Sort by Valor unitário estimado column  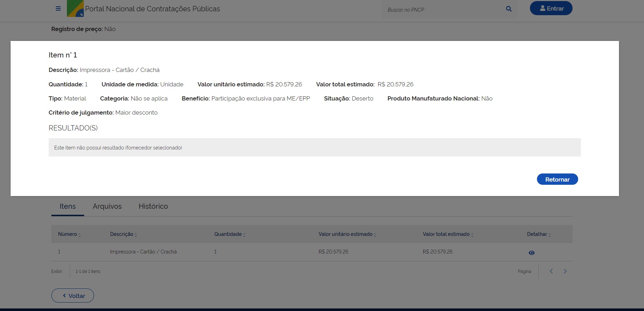click(347, 234)
